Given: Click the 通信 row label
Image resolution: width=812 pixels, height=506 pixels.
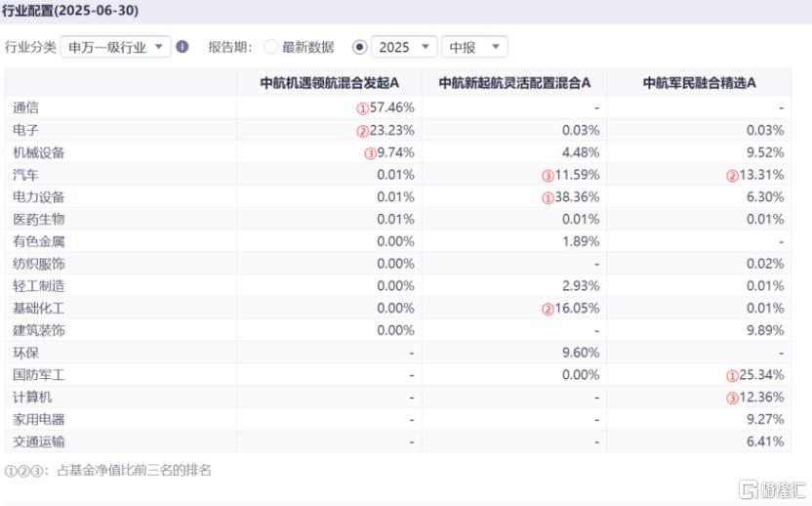Looking at the screenshot, I should pos(25,107).
